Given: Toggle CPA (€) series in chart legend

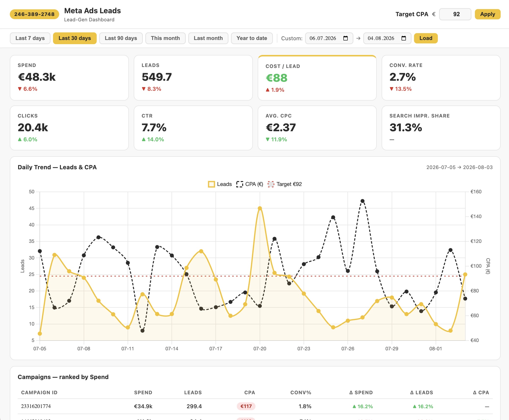Looking at the screenshot, I should coord(250,184).
